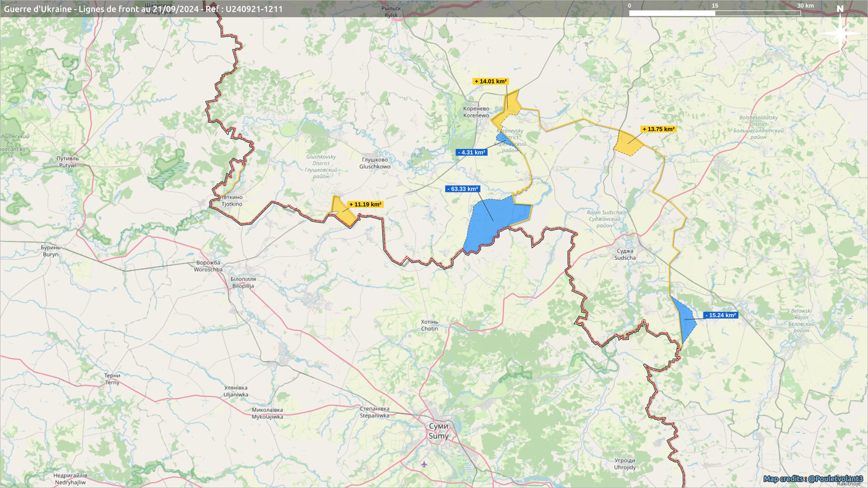This screenshot has height=488, width=868.
Task: Click the blue area beside - 15.24 km²
Action: 686,319
